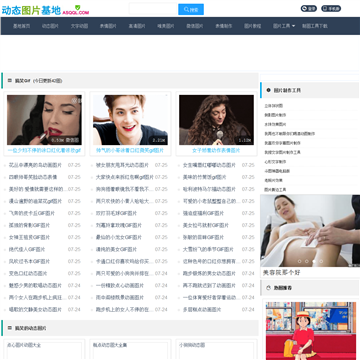Open the link 帅气的小哥涂着口红微笑gif图片
Image resolution: width=360 pixels, height=360 pixels.
pyautogui.click(x=130, y=151)
